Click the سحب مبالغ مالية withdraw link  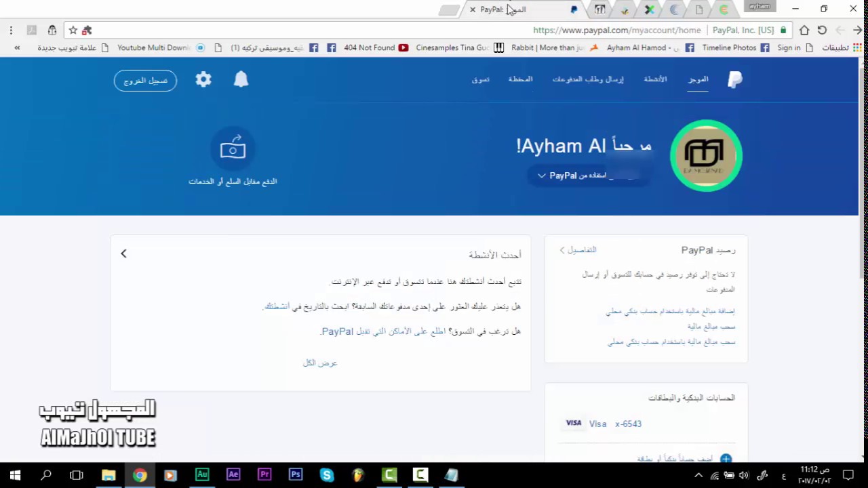tap(711, 326)
